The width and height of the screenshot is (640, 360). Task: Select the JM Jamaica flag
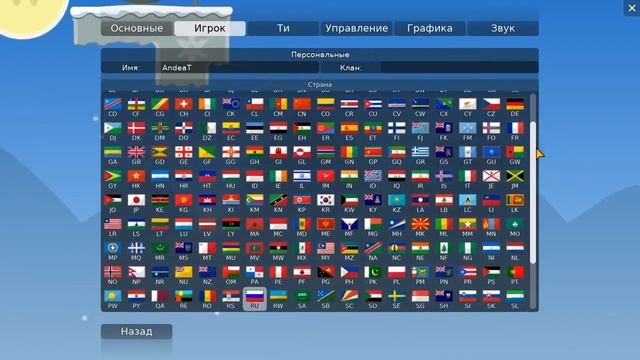coord(515,176)
